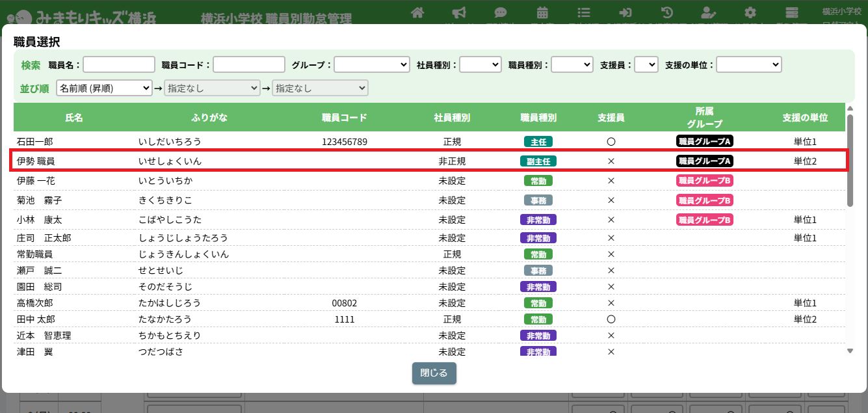Viewport: 868px width, 413px height.
Task: Click the 氏名 column header
Action: (x=74, y=118)
